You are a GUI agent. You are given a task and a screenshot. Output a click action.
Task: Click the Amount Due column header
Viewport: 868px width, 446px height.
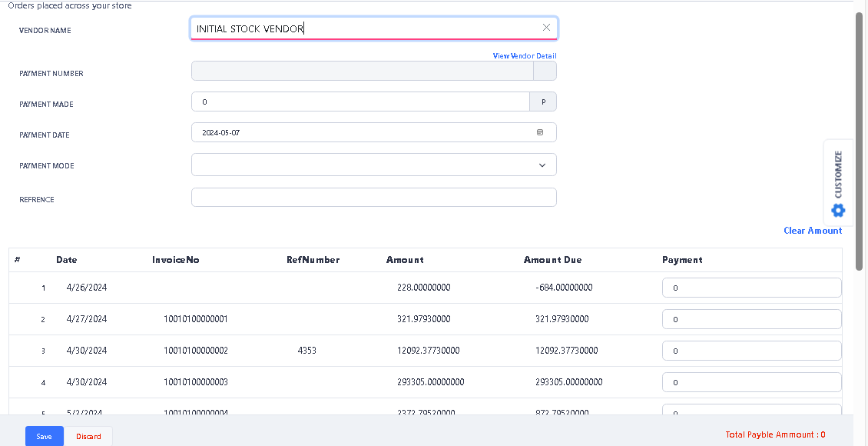click(552, 260)
